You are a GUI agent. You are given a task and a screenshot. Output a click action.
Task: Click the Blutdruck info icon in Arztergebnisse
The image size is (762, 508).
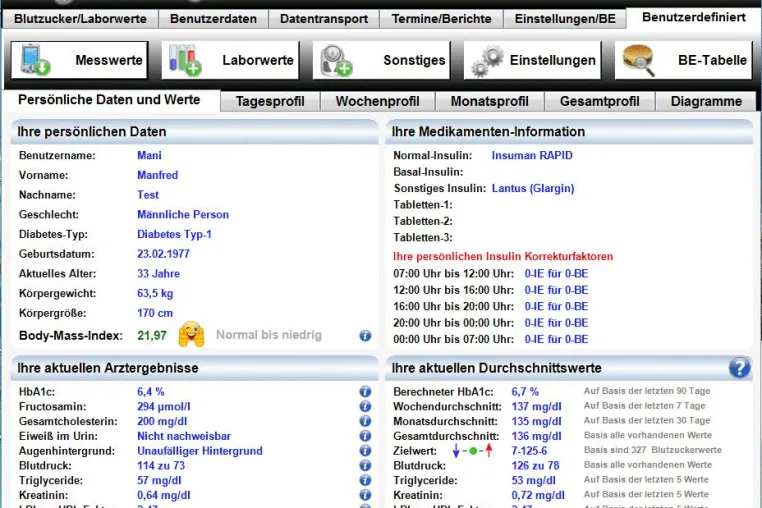tap(365, 466)
